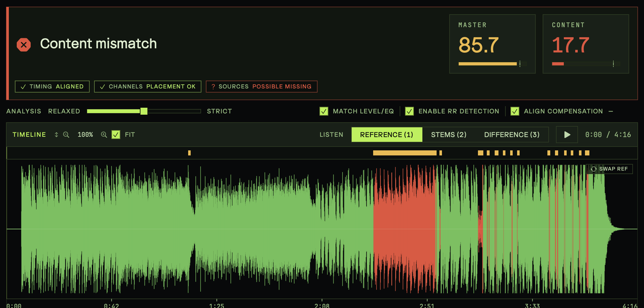Image resolution: width=644 pixels, height=308 pixels.
Task: Zoom out the timeline with the minus magnifier
Action: coord(66,135)
